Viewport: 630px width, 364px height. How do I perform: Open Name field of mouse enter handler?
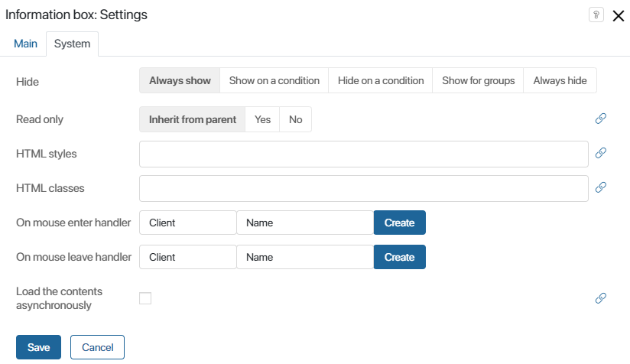click(304, 223)
